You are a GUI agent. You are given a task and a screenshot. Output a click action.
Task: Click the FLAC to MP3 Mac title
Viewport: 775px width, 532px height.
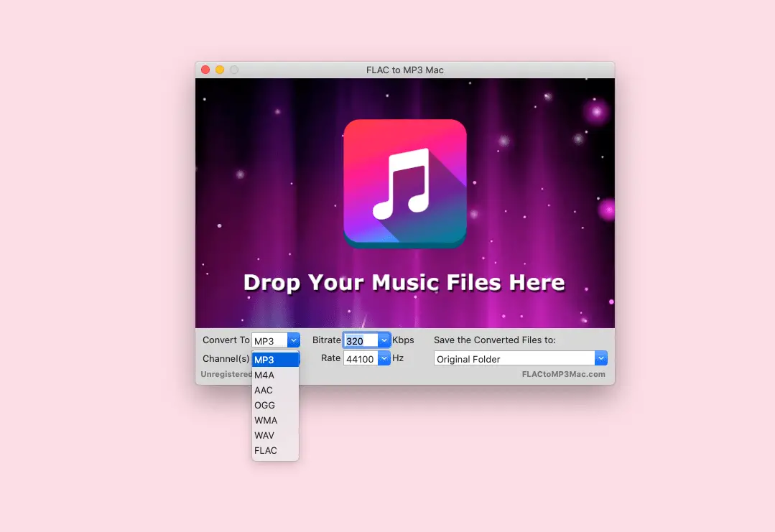(x=405, y=70)
